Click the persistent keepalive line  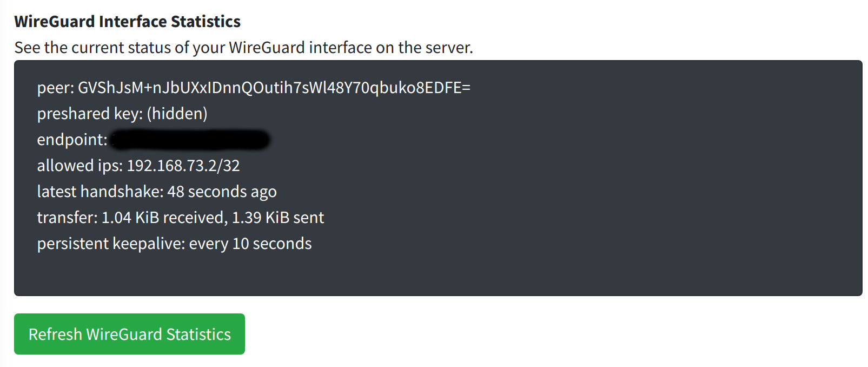coord(174,243)
